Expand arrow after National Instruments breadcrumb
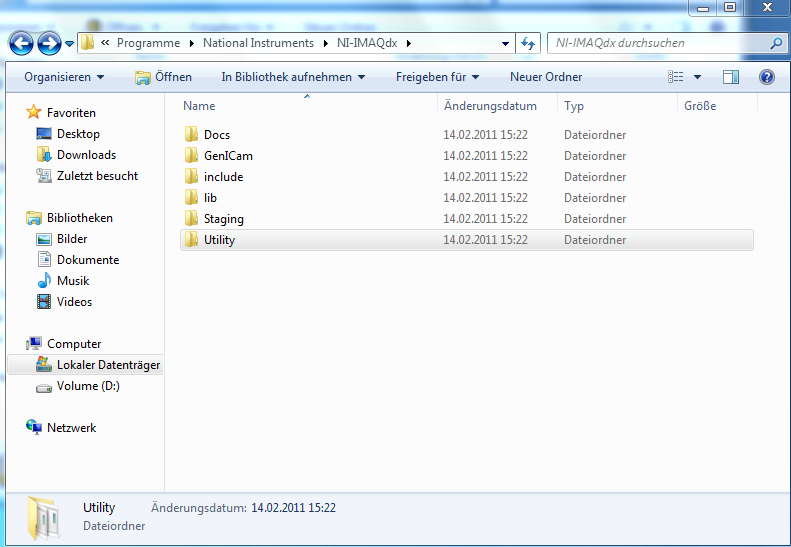This screenshot has width=791, height=547. (326, 43)
